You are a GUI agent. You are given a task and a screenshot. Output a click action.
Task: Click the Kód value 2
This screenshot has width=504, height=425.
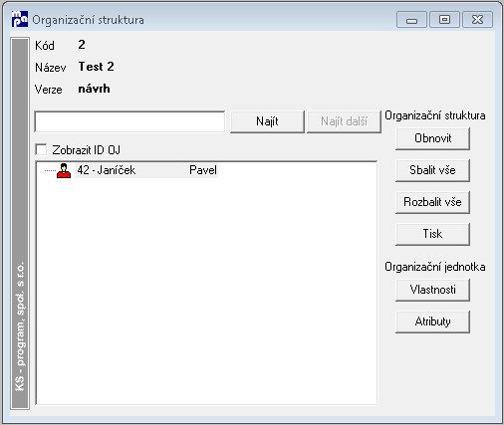click(82, 45)
